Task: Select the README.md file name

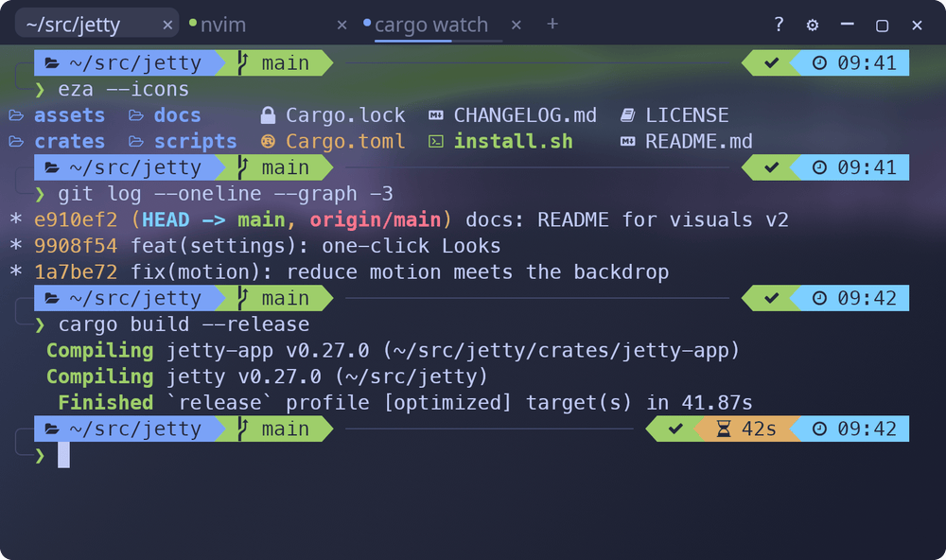Action: [x=699, y=141]
